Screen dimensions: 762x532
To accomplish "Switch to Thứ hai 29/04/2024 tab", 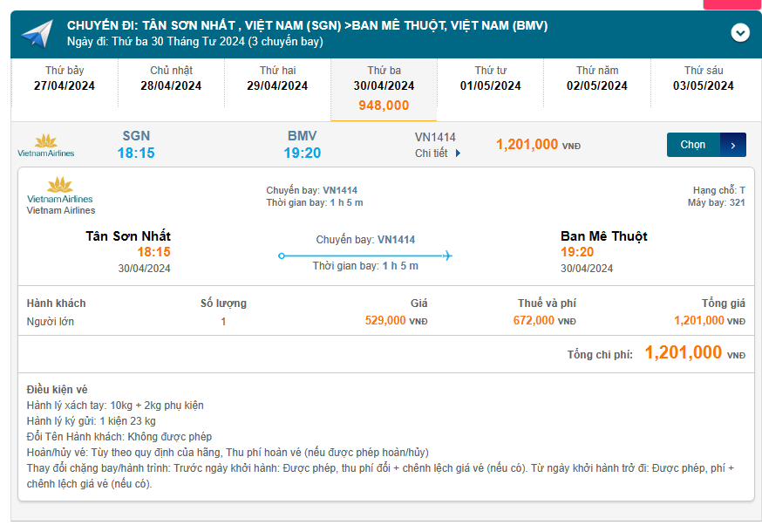I will (277, 78).
